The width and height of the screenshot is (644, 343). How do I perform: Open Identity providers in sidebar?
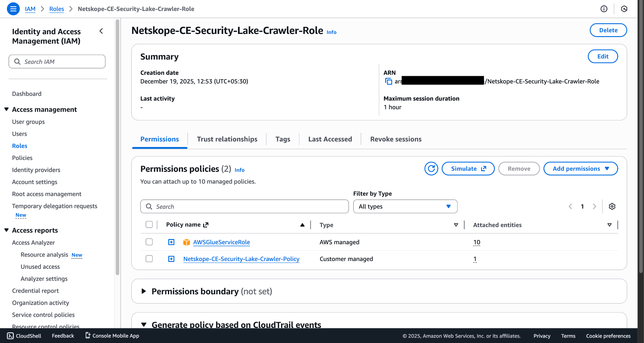pyautogui.click(x=36, y=170)
